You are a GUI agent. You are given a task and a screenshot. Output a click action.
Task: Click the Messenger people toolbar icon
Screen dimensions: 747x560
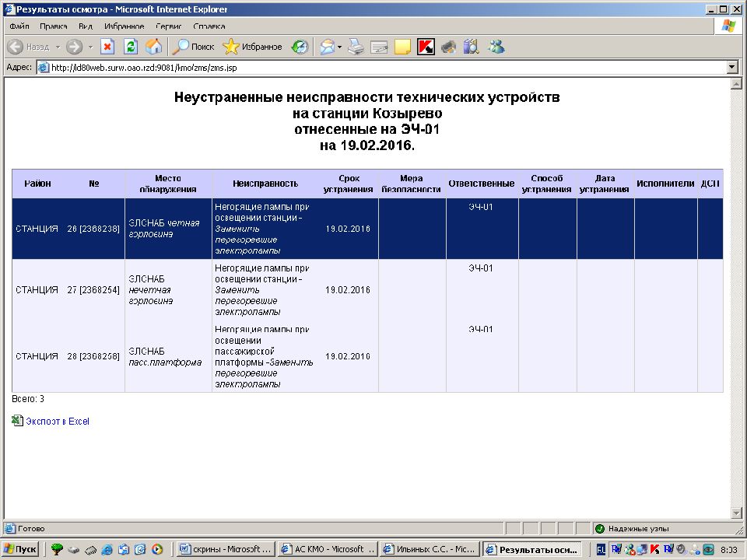tap(496, 47)
